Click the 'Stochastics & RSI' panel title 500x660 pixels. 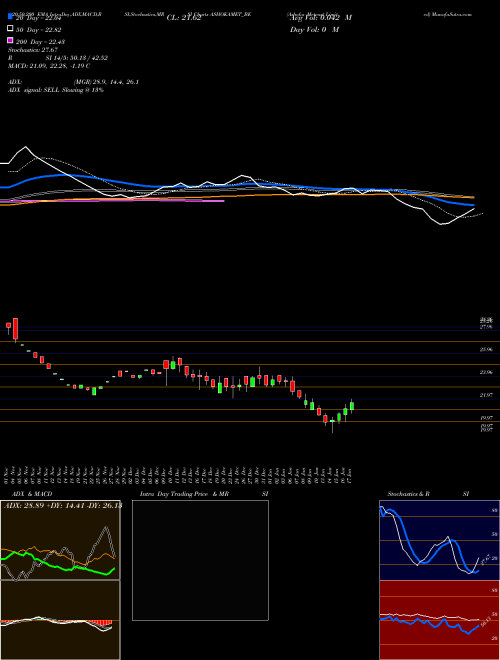pos(428,494)
